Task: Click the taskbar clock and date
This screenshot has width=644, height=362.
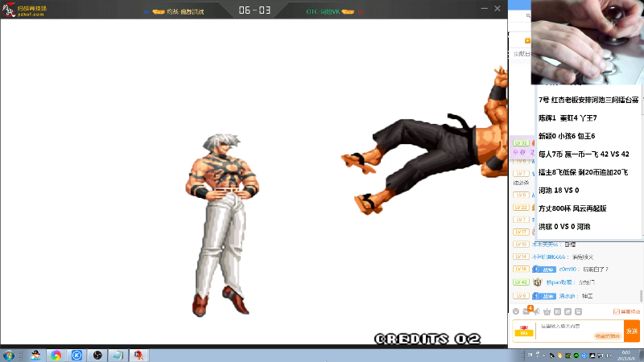Action: pyautogui.click(x=626, y=356)
